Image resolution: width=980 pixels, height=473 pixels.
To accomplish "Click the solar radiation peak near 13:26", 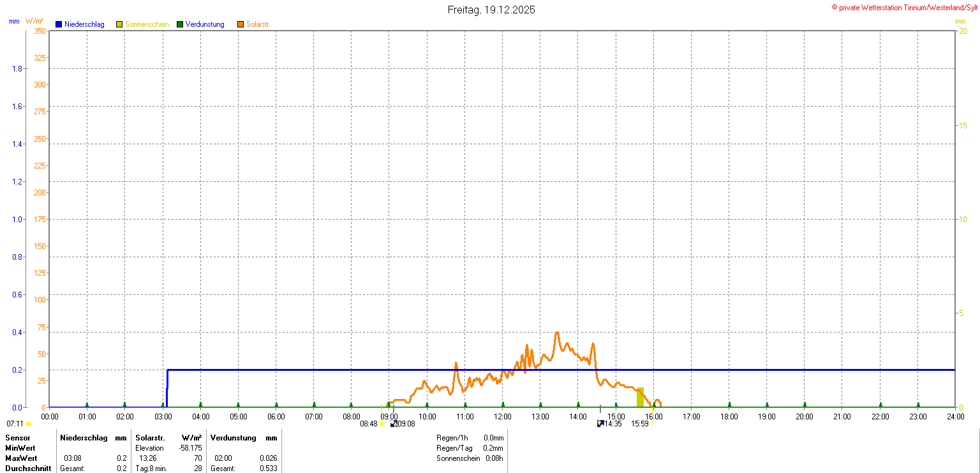I will coord(557,333).
